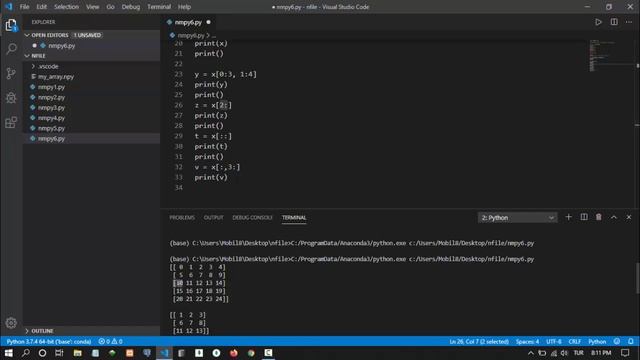Open Task View on the taskbar
Screen dimensions: 640x360
60,353
